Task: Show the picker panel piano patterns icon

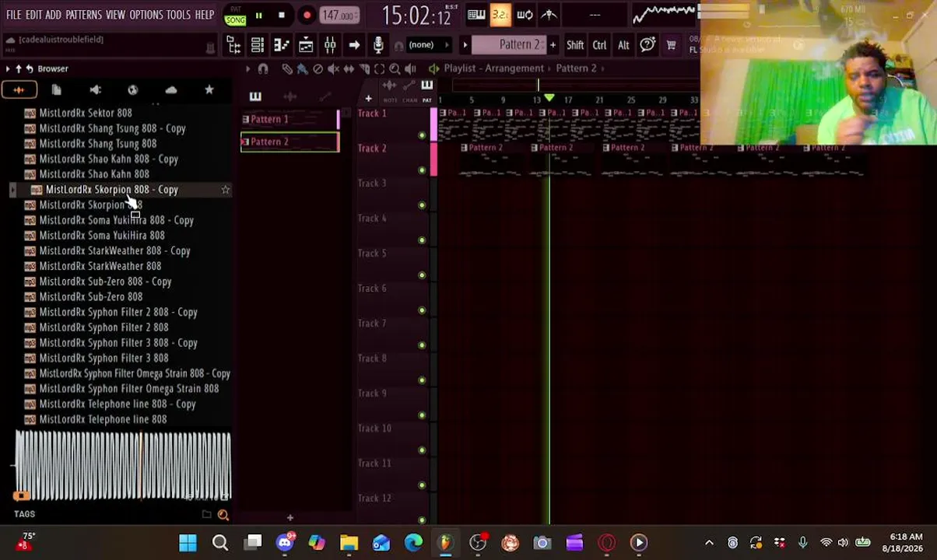Action: click(x=255, y=96)
